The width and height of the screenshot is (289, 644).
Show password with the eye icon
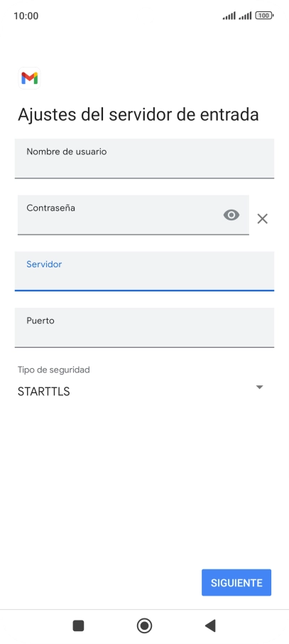[231, 215]
